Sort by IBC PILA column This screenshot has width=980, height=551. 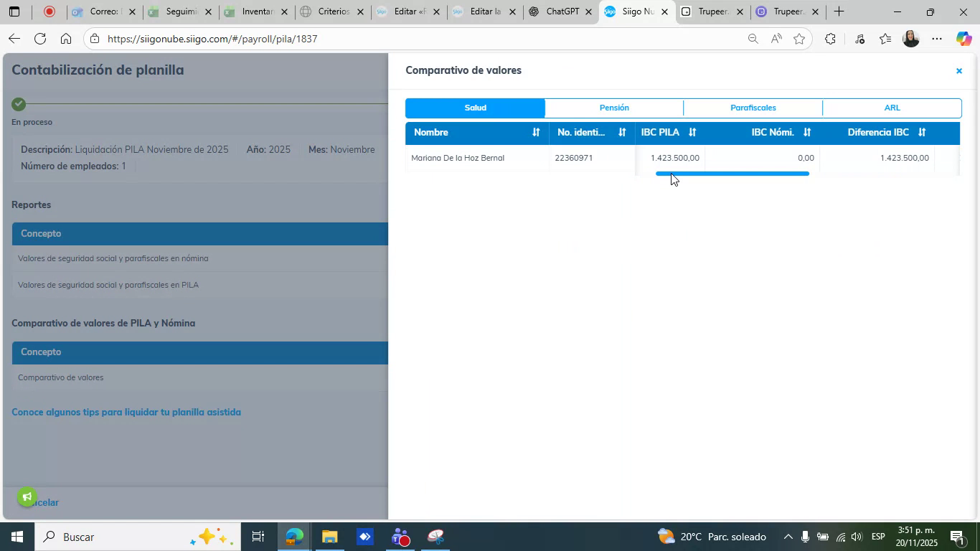coord(692,132)
